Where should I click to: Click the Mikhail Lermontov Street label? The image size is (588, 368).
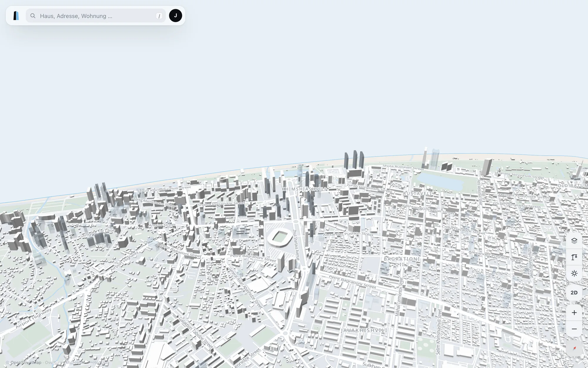[400, 297]
